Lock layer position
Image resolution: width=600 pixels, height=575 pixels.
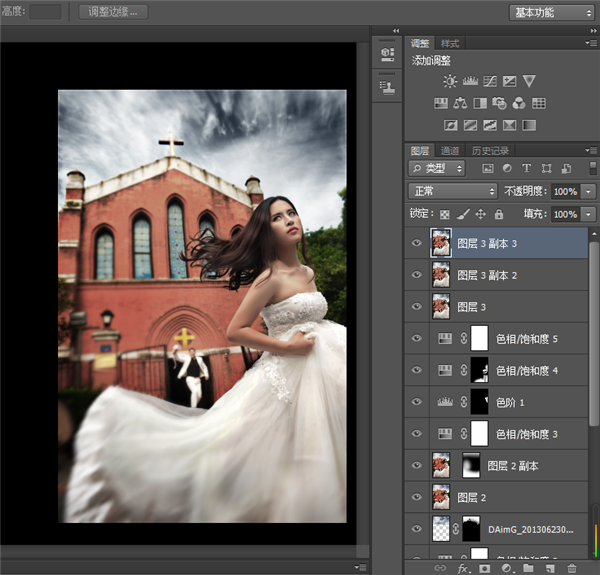pyautogui.click(x=481, y=214)
